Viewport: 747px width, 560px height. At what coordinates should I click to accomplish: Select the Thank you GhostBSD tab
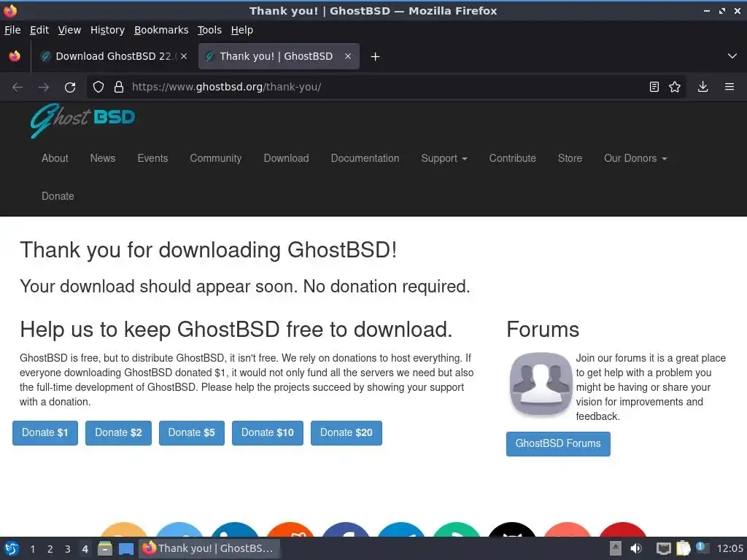(x=279, y=56)
